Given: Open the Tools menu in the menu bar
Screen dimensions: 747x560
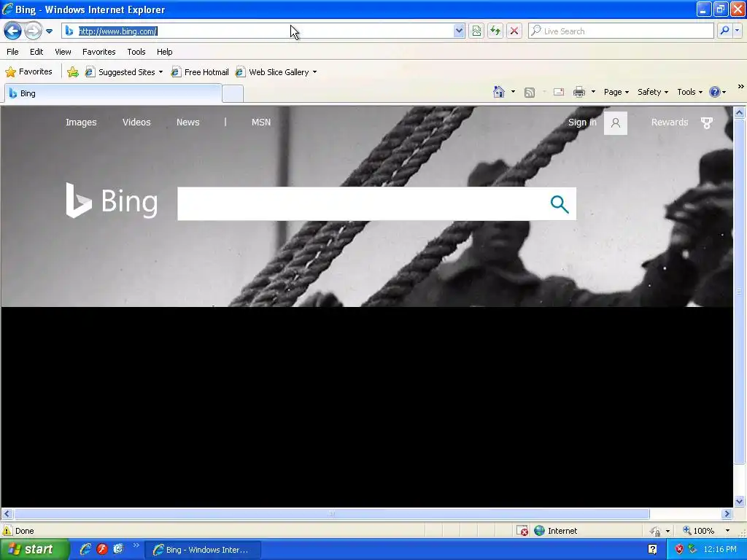Looking at the screenshot, I should click(136, 52).
